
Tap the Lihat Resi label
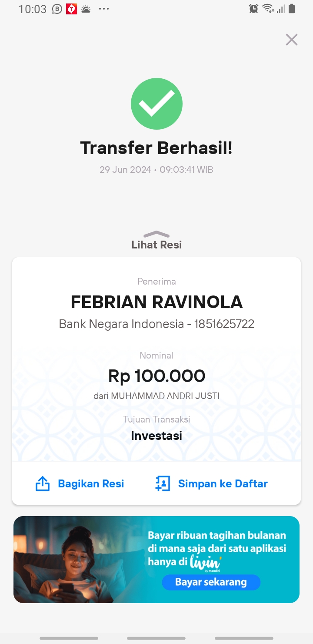point(156,245)
